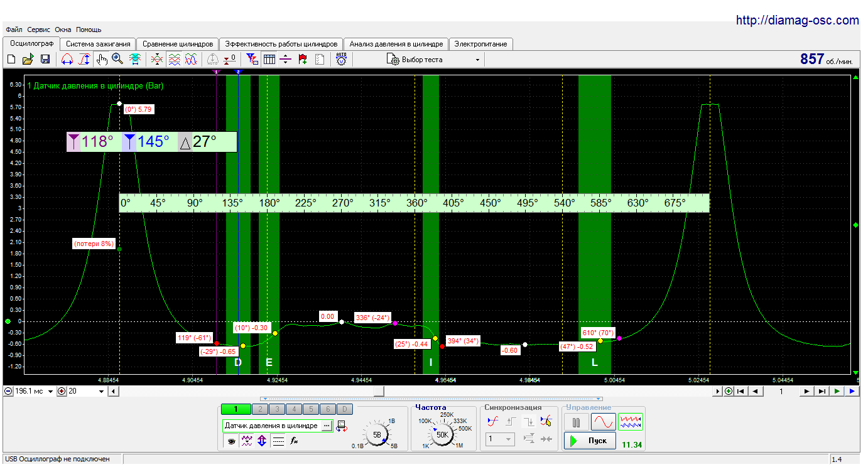Add a red flag bookmark
This screenshot has height=467, width=868.
[x=303, y=60]
